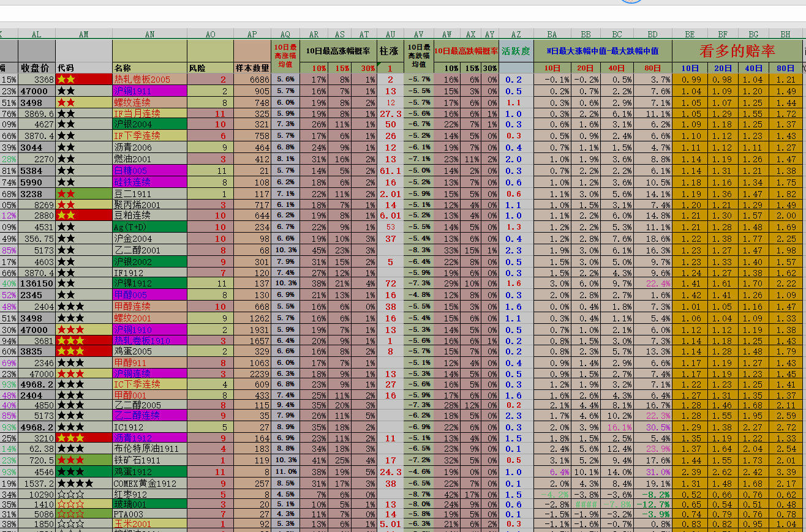This screenshot has width=806, height=532.
Task: Select the 沪铜1911 name cell
Action: click(149, 91)
